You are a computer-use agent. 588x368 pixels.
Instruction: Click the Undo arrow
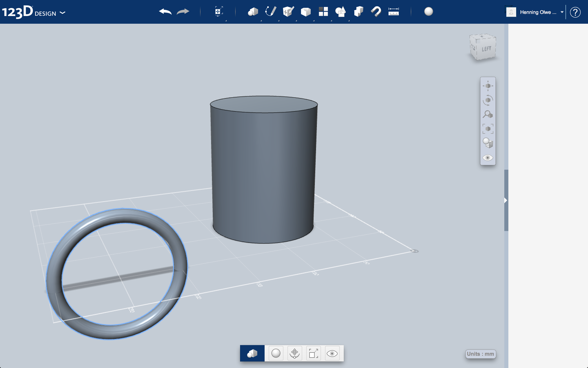[x=165, y=12]
